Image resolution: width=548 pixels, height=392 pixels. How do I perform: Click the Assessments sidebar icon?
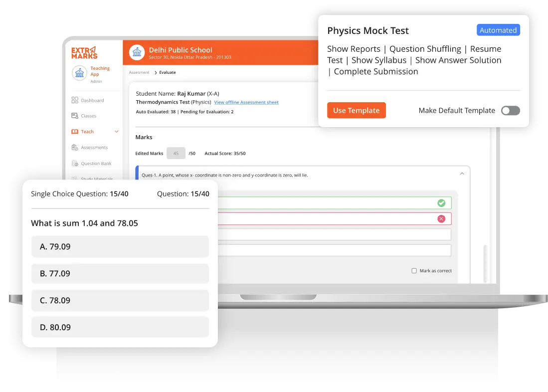[75, 148]
